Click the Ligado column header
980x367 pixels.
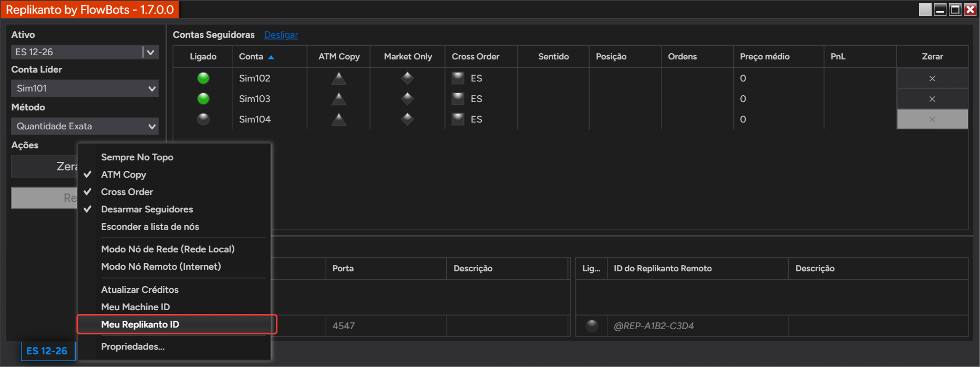click(203, 56)
